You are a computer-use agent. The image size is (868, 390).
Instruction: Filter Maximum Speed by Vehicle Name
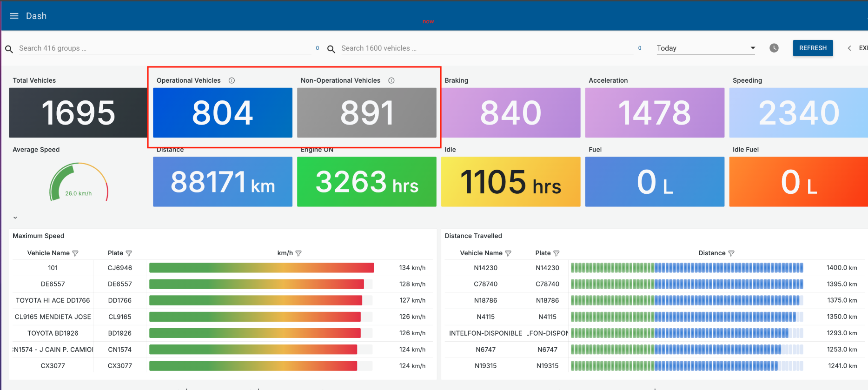click(x=75, y=253)
